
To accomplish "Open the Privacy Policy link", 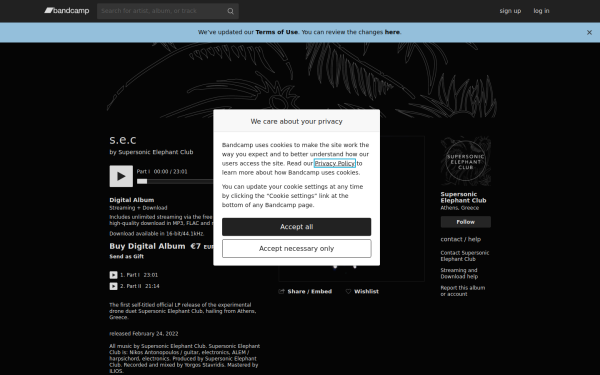I will pyautogui.click(x=334, y=163).
